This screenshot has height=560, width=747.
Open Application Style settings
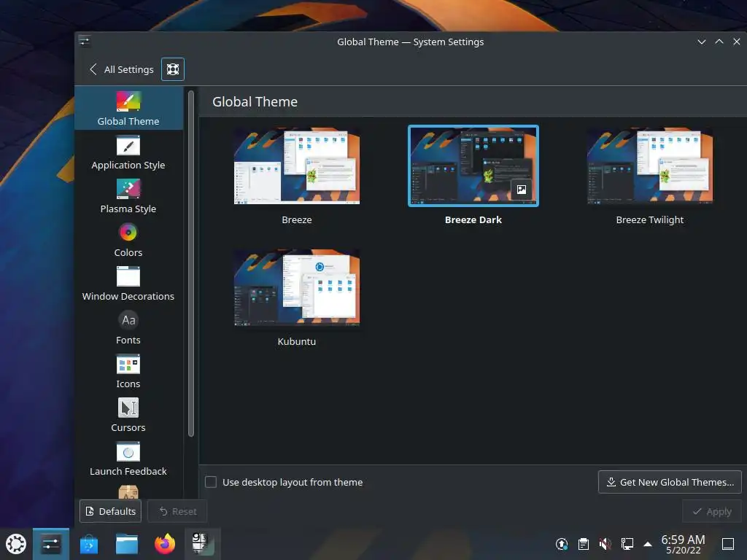click(x=128, y=152)
